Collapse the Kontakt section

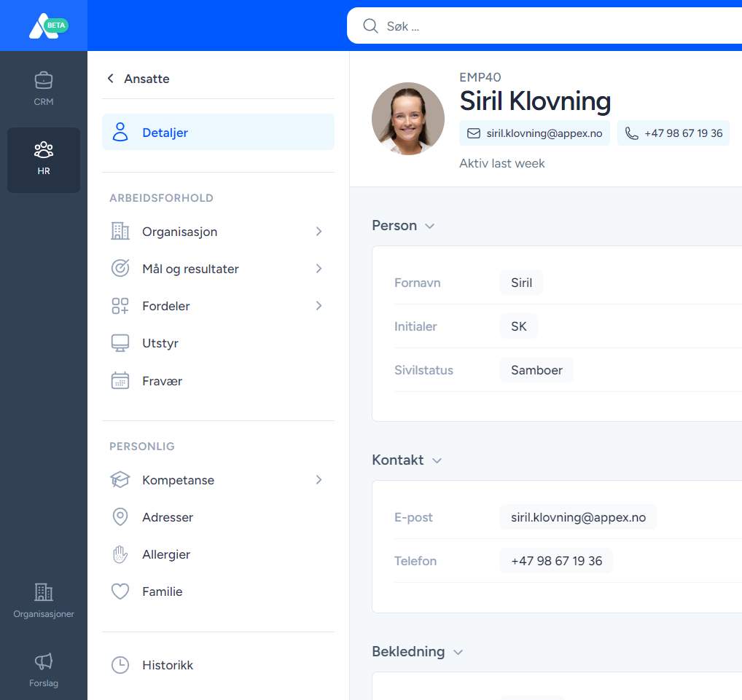(x=437, y=461)
